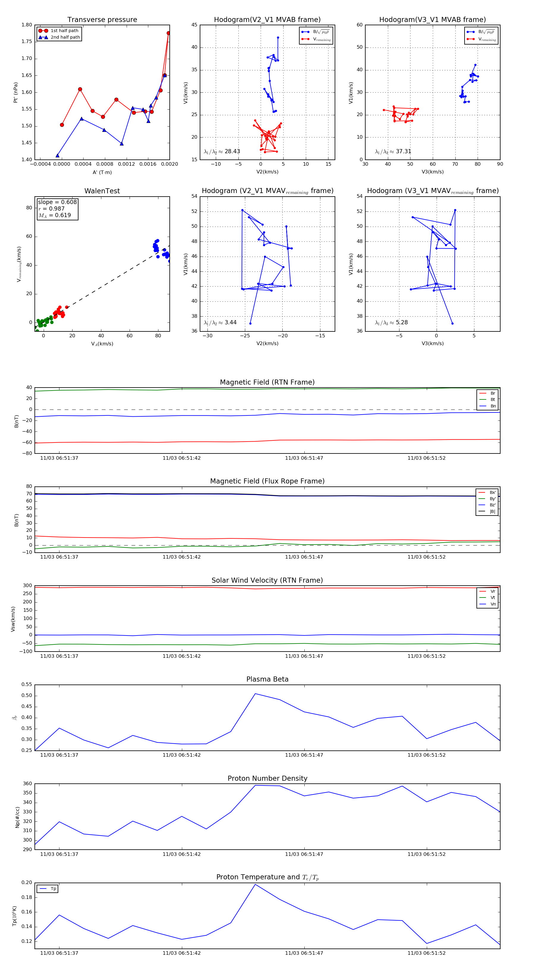Click the A' (T·m) x-axis label
The height and width of the screenshot is (980, 535).
pos(102,172)
